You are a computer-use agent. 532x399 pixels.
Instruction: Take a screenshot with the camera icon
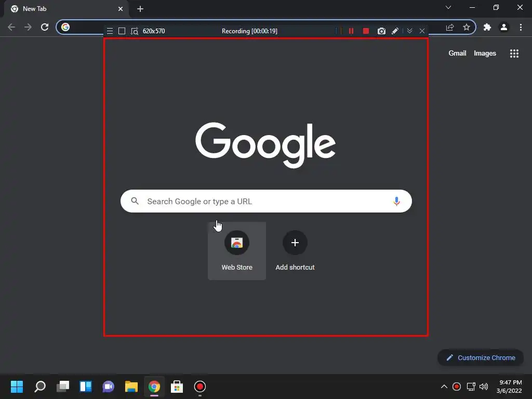coord(381,31)
